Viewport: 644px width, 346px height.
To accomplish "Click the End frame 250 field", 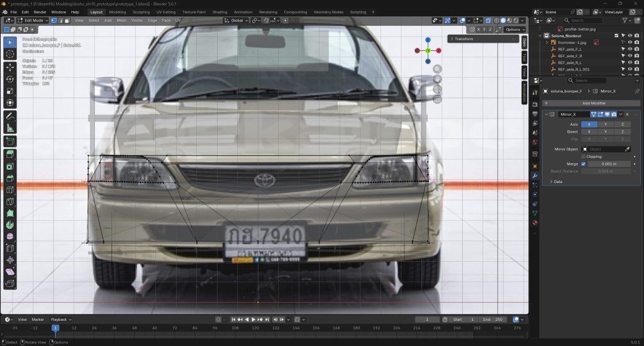I will click(493, 320).
